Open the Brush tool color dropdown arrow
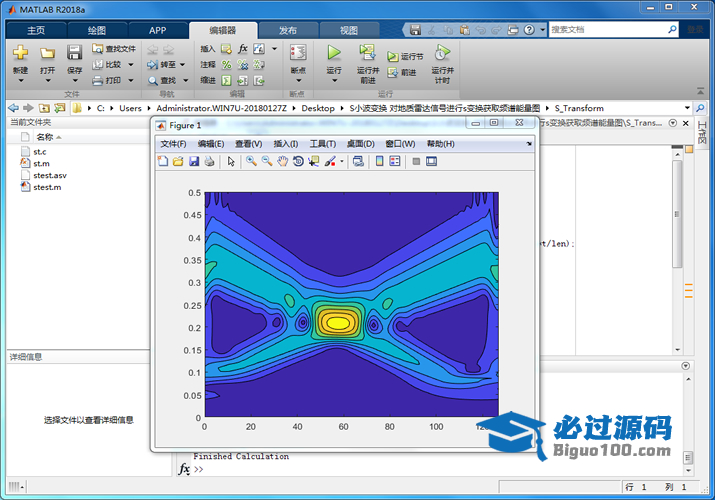The height and width of the screenshot is (500, 715). pyautogui.click(x=342, y=161)
